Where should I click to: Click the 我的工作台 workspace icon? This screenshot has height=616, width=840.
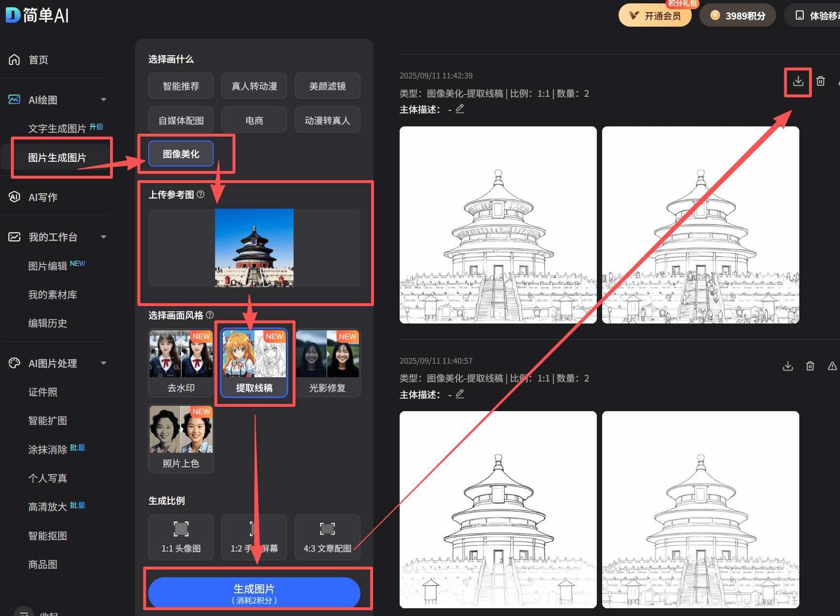(14, 237)
